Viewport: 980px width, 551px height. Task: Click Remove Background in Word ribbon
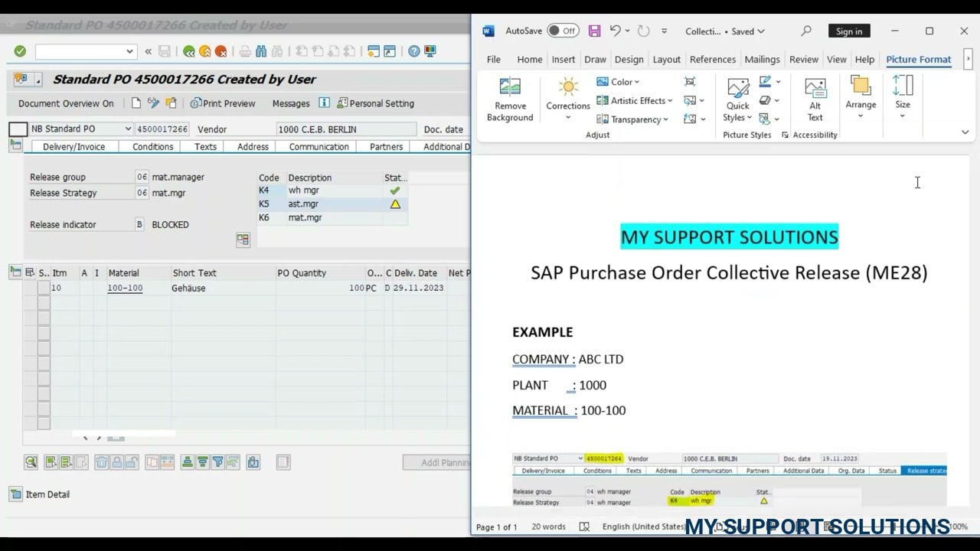(x=510, y=99)
